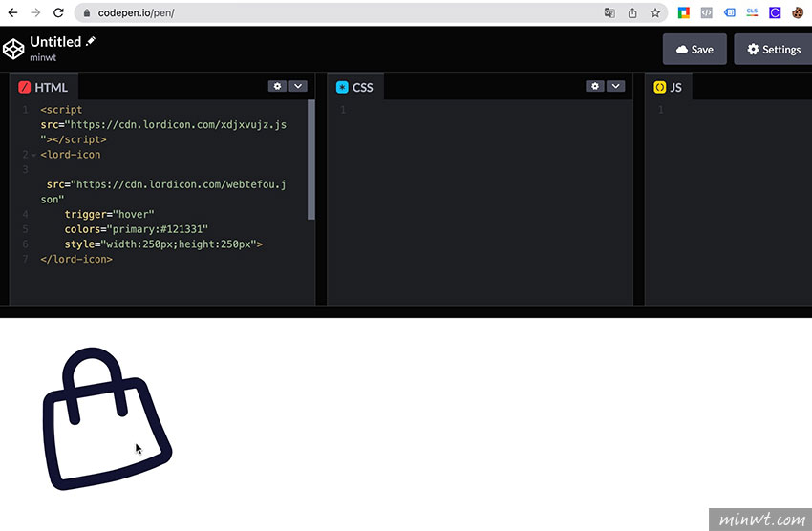Open the minwt author profile link
Screen dimensions: 812x531
point(43,57)
